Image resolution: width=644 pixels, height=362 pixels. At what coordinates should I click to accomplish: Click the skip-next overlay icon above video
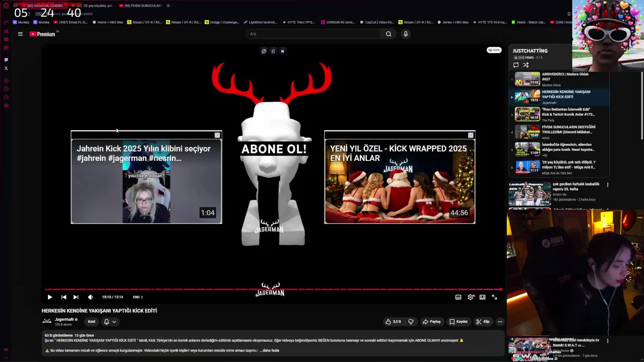[282, 51]
